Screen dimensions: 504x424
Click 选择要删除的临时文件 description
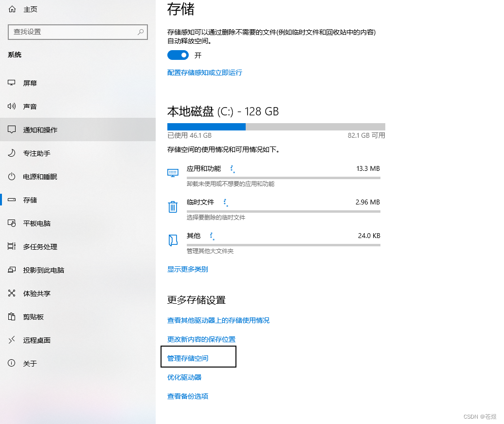[x=216, y=218]
